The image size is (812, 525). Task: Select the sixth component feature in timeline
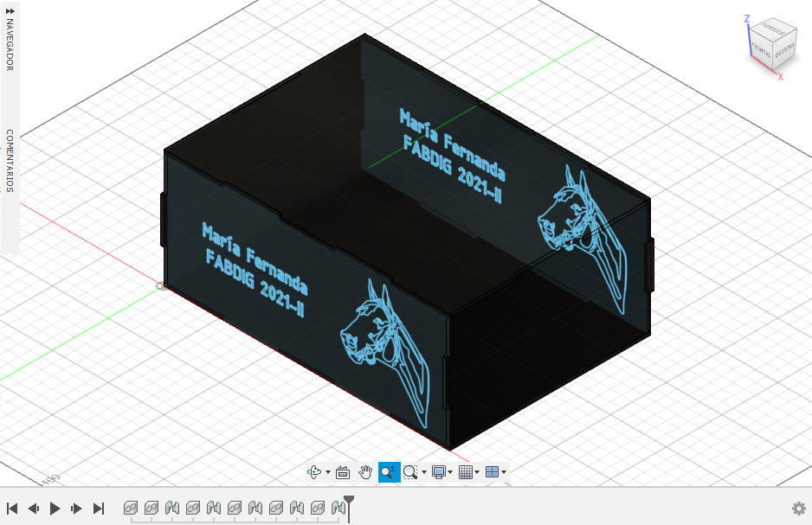(318, 508)
